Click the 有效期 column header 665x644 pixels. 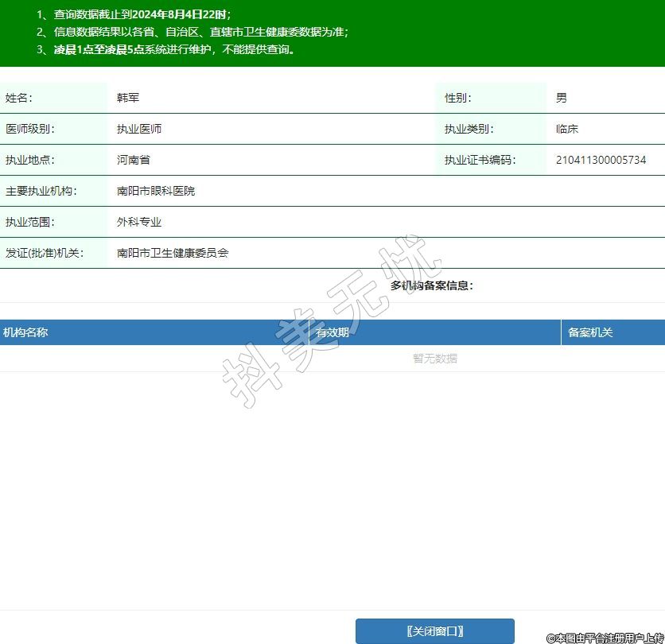pyautogui.click(x=332, y=332)
